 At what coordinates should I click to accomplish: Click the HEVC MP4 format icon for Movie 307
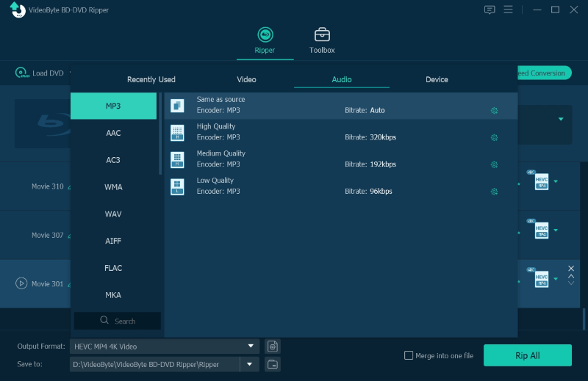point(541,231)
